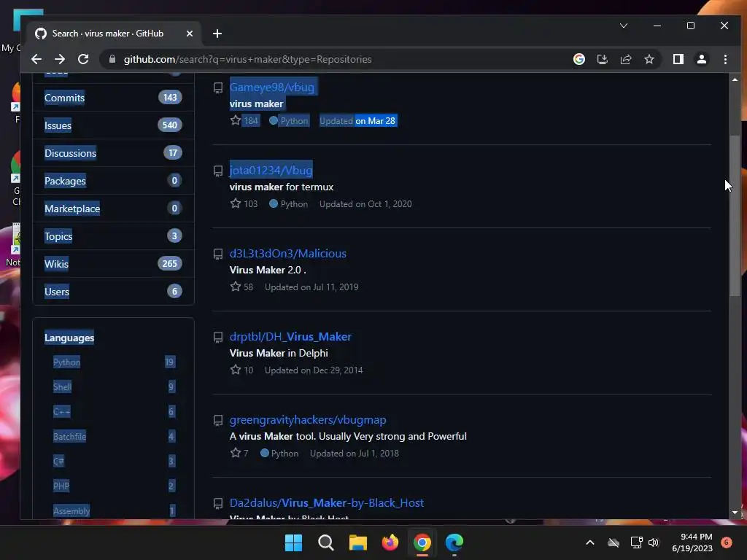Image resolution: width=747 pixels, height=560 pixels.
Task: Click repo icon beside jota01234/Vbug
Action: tap(217, 171)
